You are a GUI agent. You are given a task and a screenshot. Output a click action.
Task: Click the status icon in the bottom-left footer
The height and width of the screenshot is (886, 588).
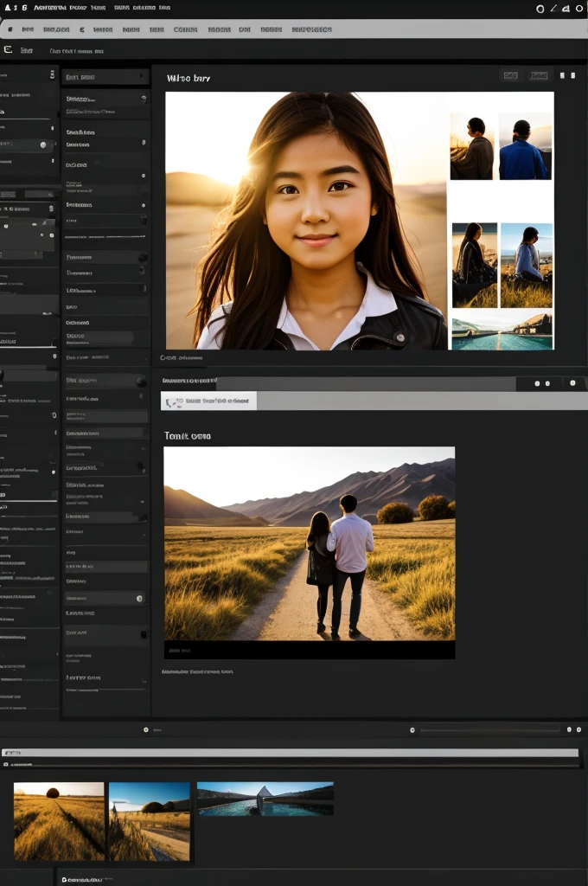[64, 880]
